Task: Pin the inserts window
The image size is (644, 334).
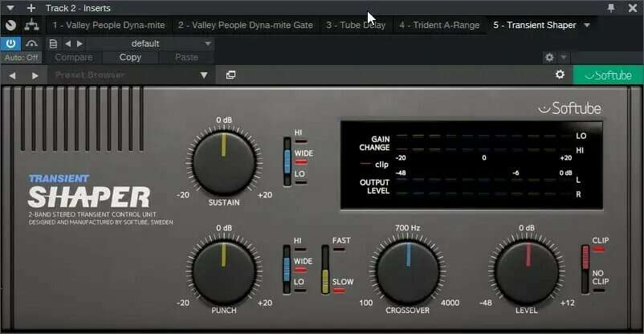Action: [x=611, y=8]
